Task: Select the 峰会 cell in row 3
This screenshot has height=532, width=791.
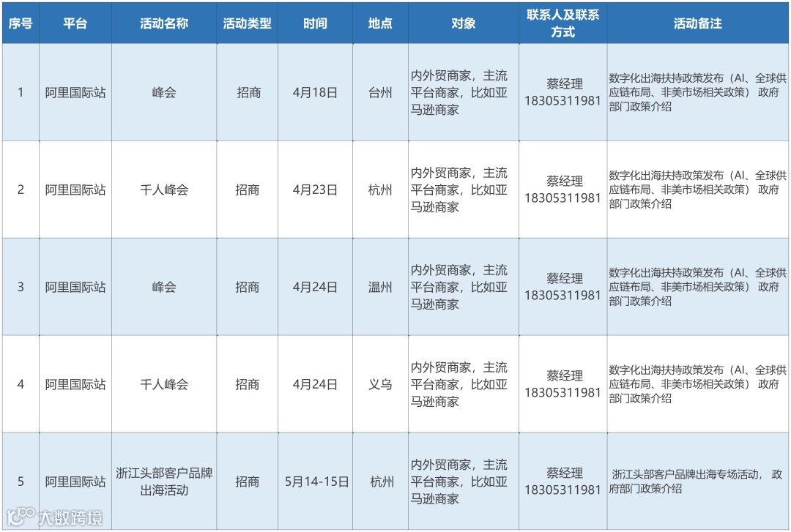Action: click(x=164, y=287)
